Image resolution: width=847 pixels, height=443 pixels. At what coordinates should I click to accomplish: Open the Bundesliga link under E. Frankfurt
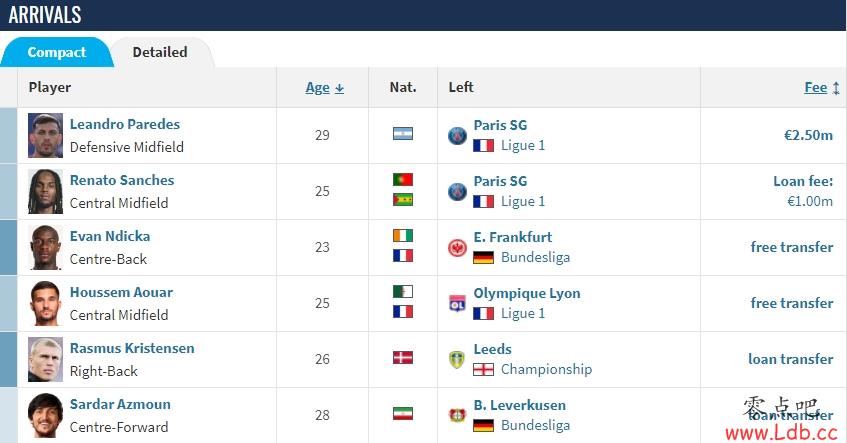pyautogui.click(x=535, y=257)
